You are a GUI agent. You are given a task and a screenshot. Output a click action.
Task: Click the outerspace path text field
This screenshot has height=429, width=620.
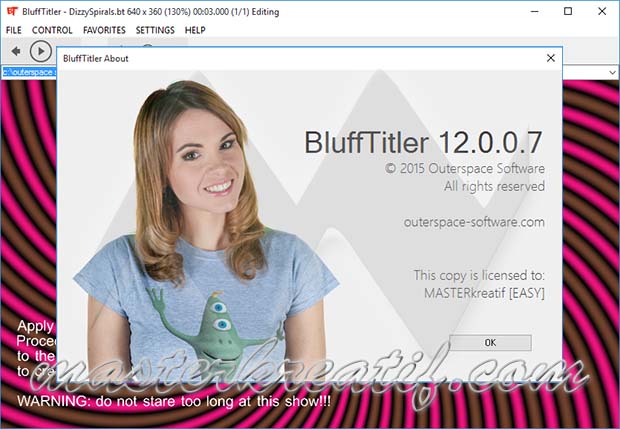(x=28, y=72)
